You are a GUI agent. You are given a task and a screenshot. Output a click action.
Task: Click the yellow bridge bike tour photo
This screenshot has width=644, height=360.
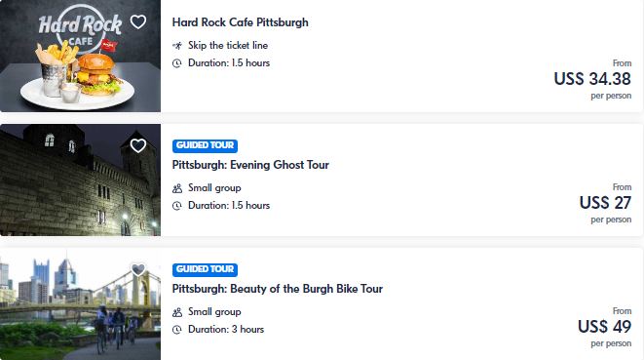pyautogui.click(x=80, y=304)
